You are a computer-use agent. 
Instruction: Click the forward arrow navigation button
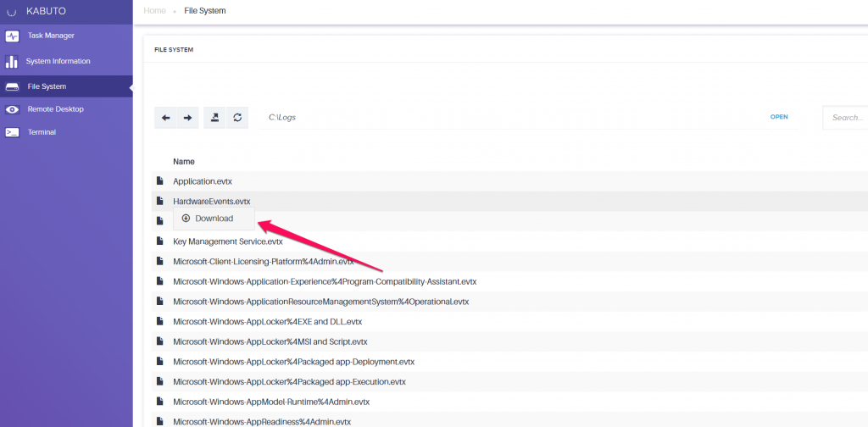pos(187,118)
